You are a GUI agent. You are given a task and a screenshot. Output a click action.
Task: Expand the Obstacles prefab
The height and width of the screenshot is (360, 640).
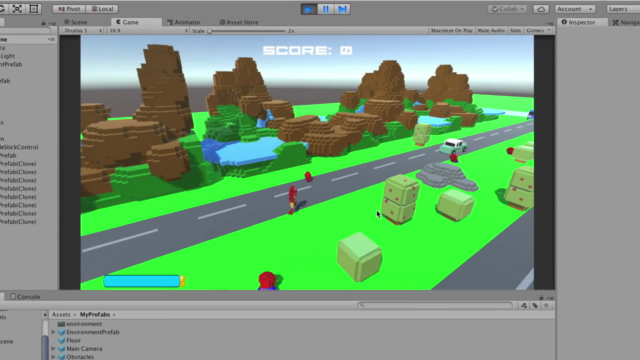(x=53, y=357)
